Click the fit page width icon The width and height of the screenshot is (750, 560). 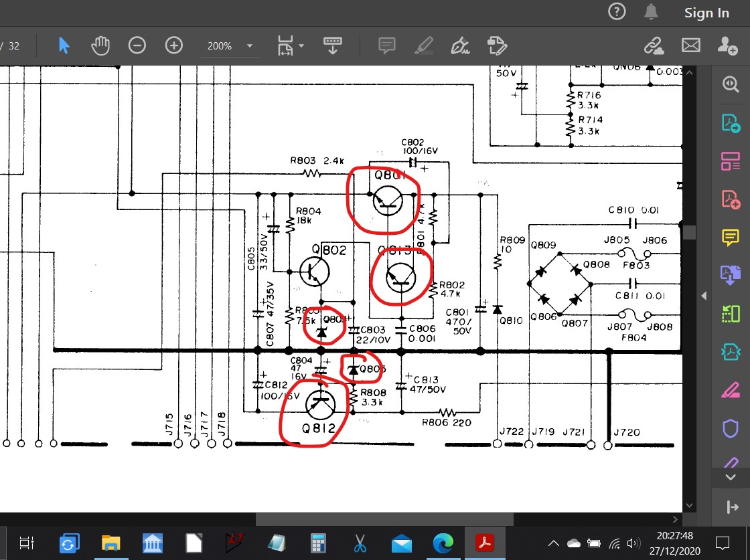(x=285, y=46)
